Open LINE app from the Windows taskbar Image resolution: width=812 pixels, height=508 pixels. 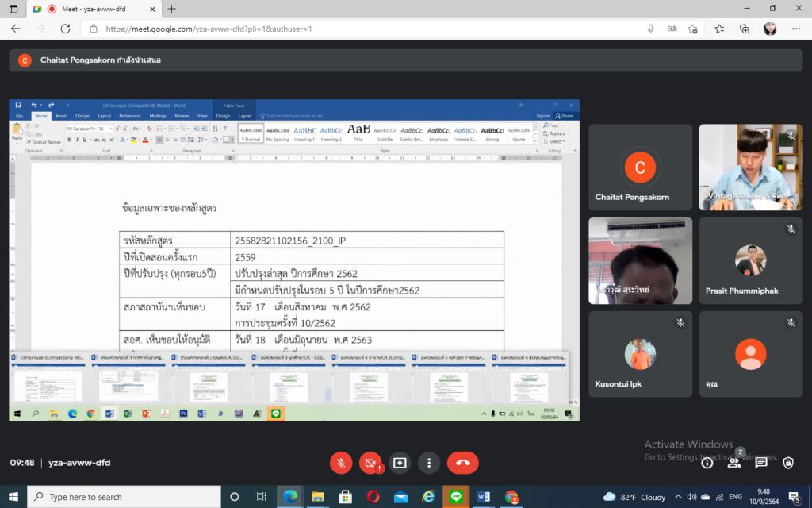(x=455, y=497)
